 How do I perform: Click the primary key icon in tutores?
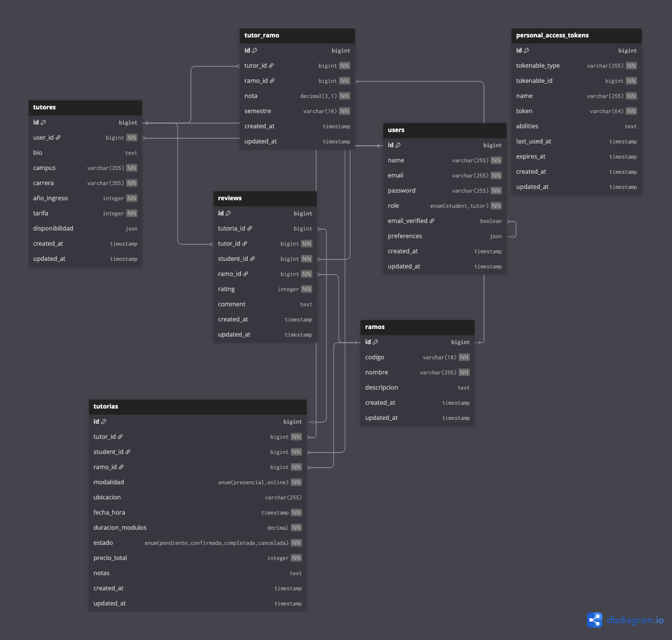tap(44, 123)
